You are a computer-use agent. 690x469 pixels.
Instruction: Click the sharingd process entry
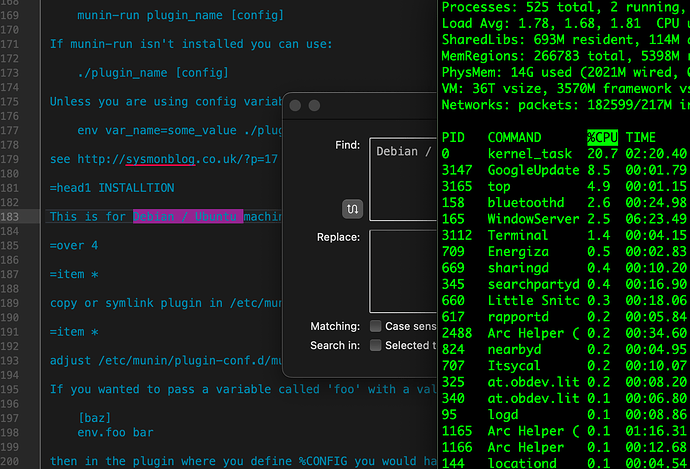(565, 267)
